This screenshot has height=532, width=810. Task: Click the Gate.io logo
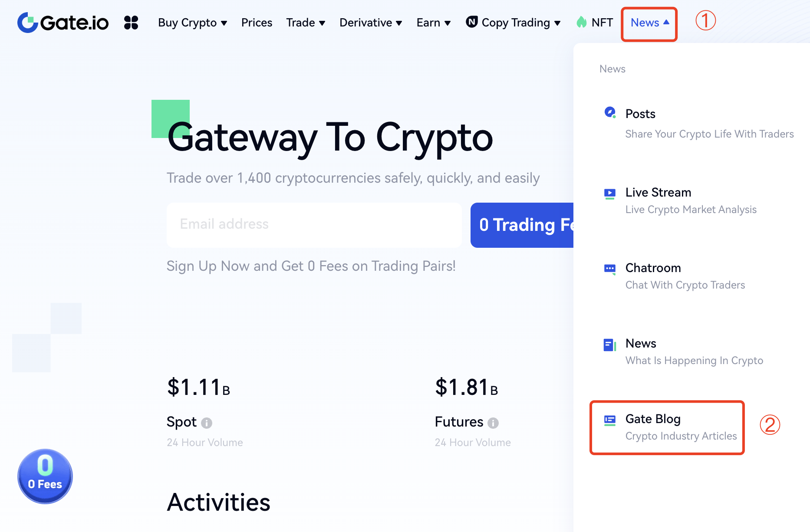(x=63, y=23)
